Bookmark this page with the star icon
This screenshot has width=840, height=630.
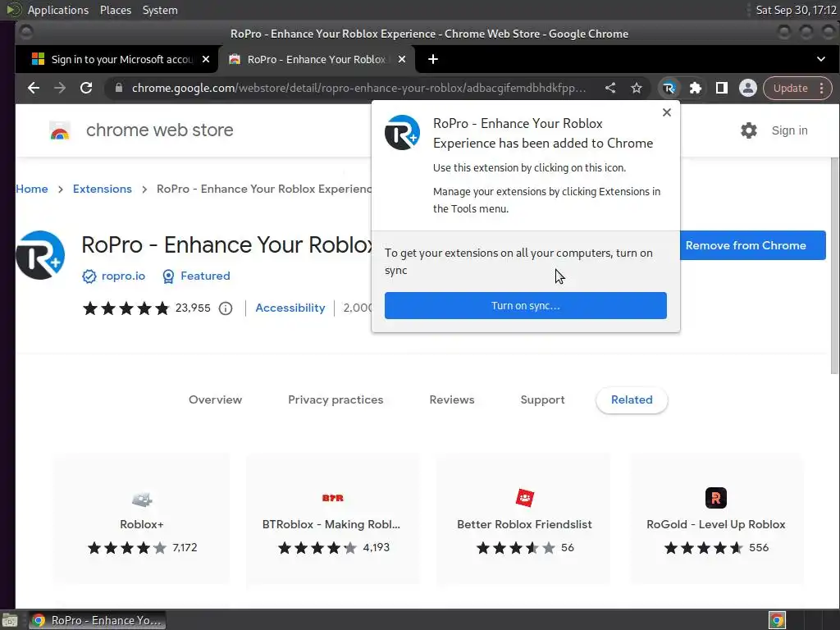click(637, 88)
